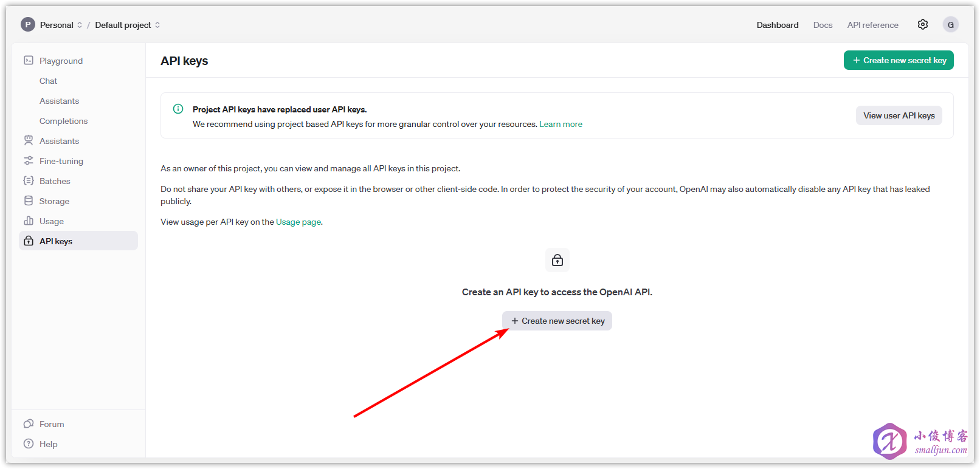Open the Dashboard tab
Image resolution: width=980 pixels, height=469 pixels.
coord(778,25)
